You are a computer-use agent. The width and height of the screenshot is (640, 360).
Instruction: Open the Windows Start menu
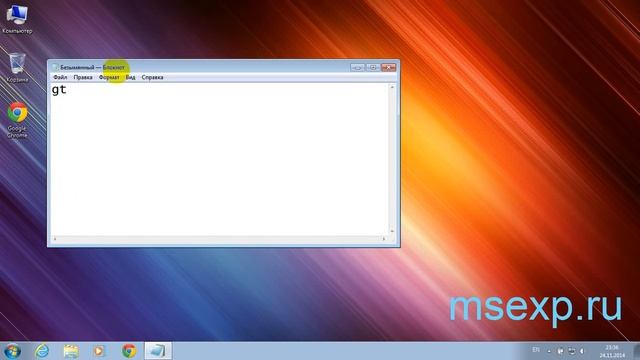(x=12, y=351)
